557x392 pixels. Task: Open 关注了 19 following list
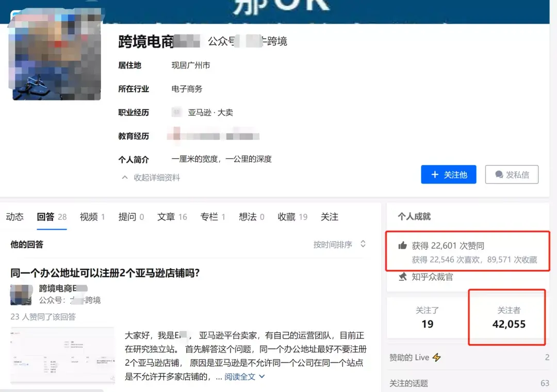(x=428, y=317)
